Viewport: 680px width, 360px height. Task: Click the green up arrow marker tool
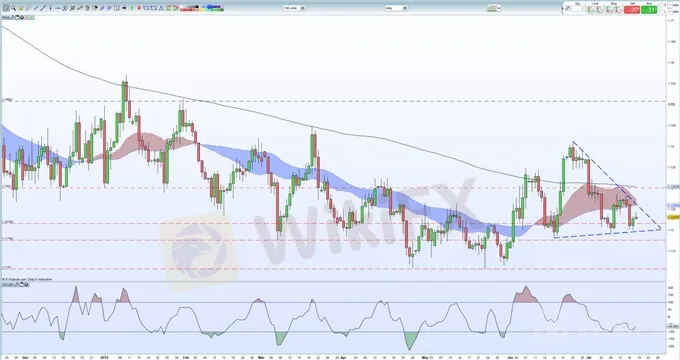pos(131,8)
